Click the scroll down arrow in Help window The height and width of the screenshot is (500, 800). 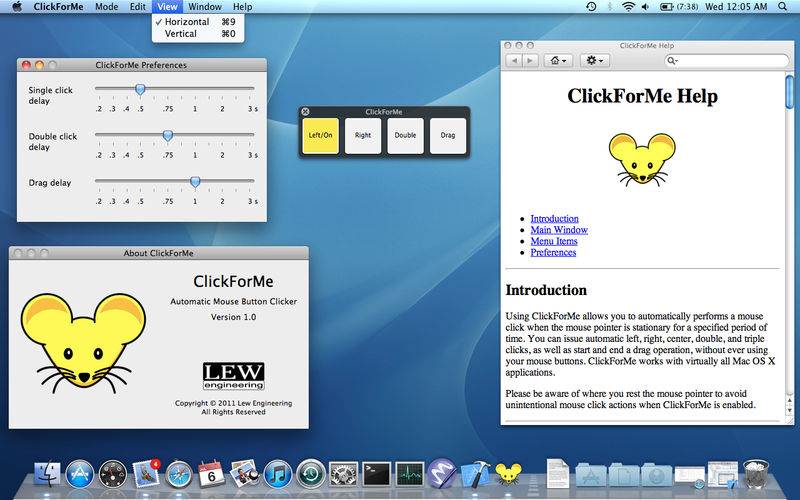tap(789, 410)
